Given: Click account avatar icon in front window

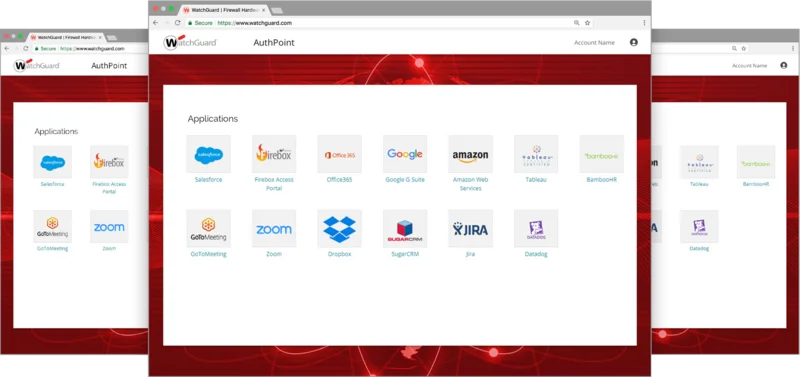Looking at the screenshot, I should (x=634, y=42).
